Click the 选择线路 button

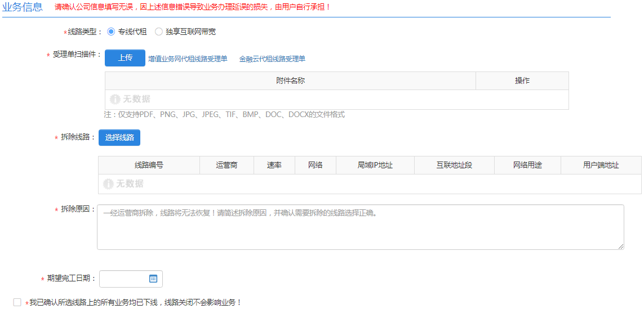point(119,137)
